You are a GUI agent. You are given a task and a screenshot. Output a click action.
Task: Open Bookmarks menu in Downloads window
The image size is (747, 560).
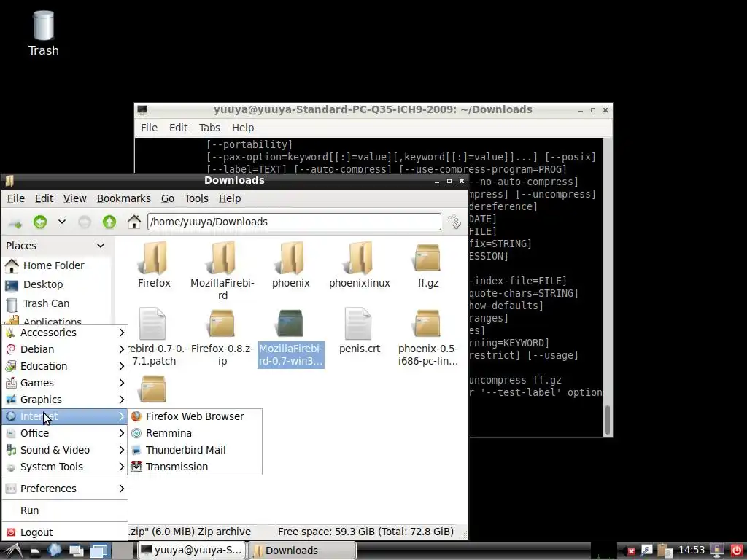coord(124,198)
